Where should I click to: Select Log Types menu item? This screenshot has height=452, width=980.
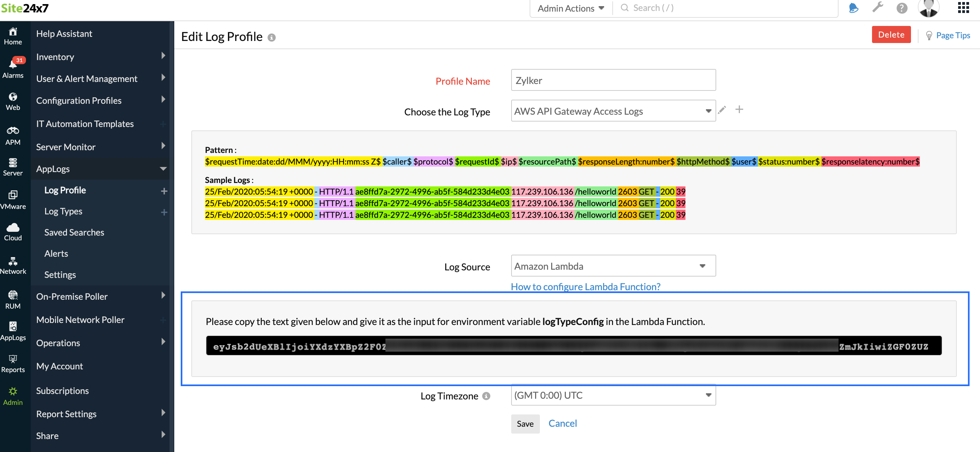click(x=63, y=211)
